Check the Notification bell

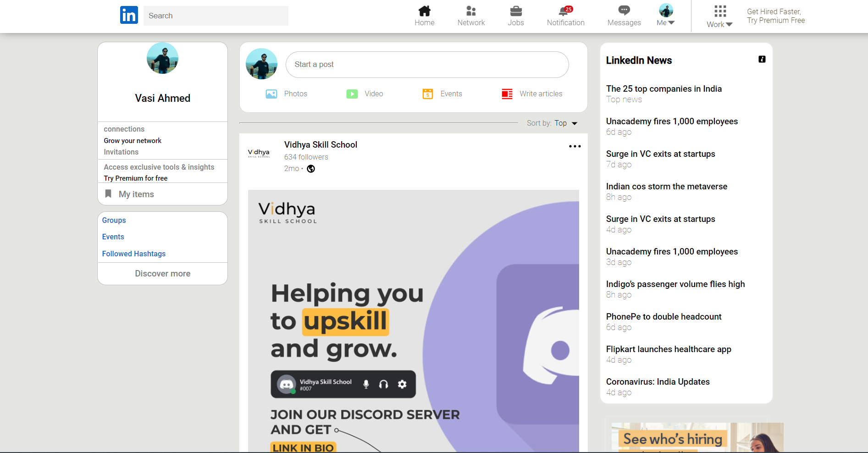[565, 15]
